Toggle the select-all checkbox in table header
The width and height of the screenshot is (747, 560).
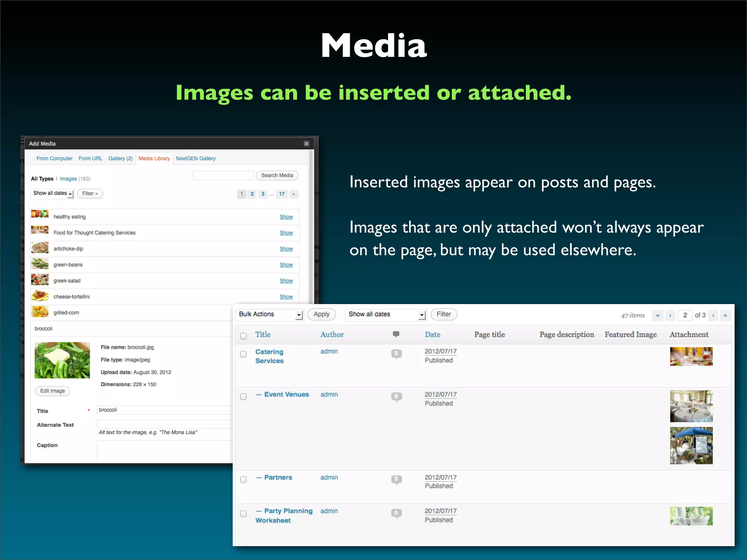243,336
